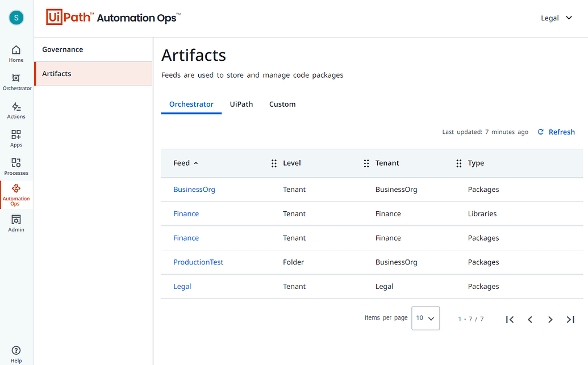Go to the next page of results
Viewport: 588px width, 365px height.
click(x=550, y=320)
